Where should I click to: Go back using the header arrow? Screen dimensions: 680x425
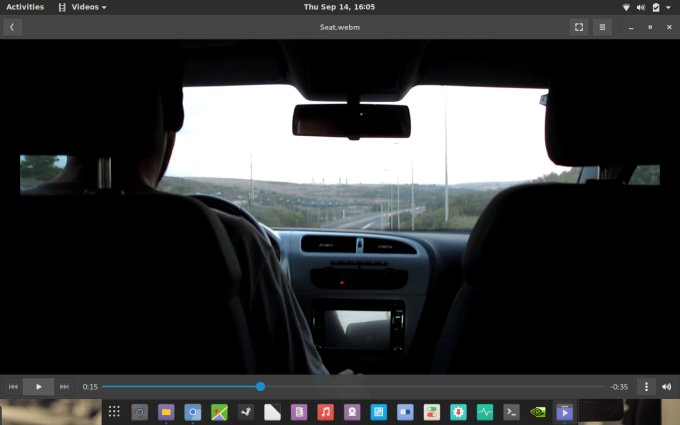click(x=12, y=27)
